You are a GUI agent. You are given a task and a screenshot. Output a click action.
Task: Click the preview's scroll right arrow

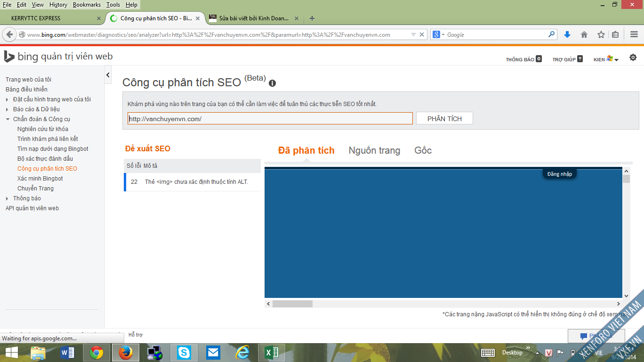pos(619,304)
